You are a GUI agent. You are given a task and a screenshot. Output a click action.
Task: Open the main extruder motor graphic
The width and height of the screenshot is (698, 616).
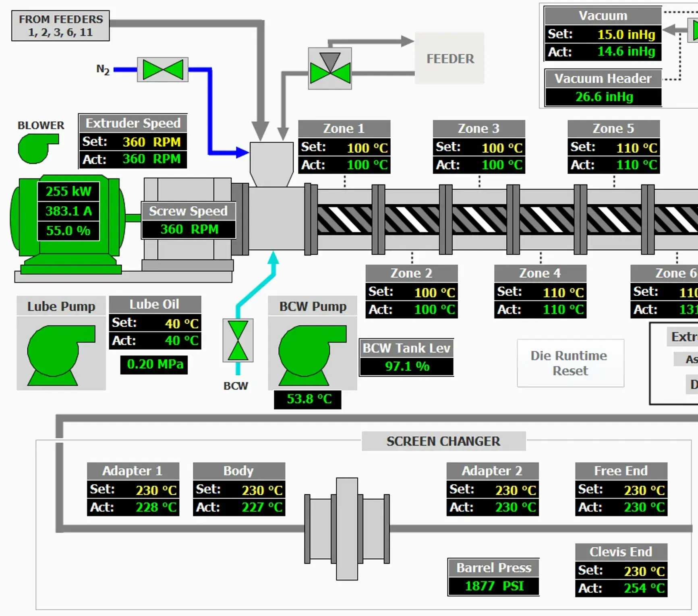(68, 224)
